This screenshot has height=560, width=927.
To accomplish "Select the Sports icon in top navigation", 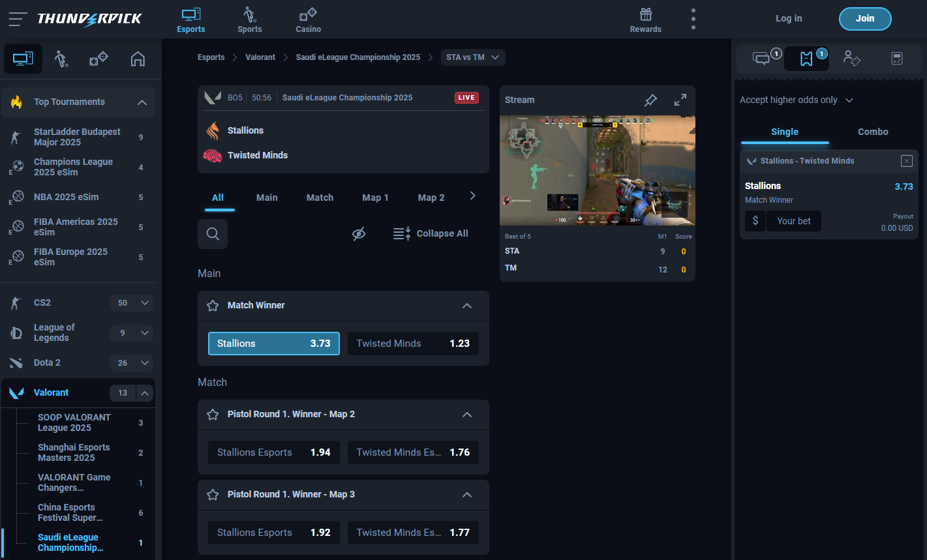I will click(249, 20).
